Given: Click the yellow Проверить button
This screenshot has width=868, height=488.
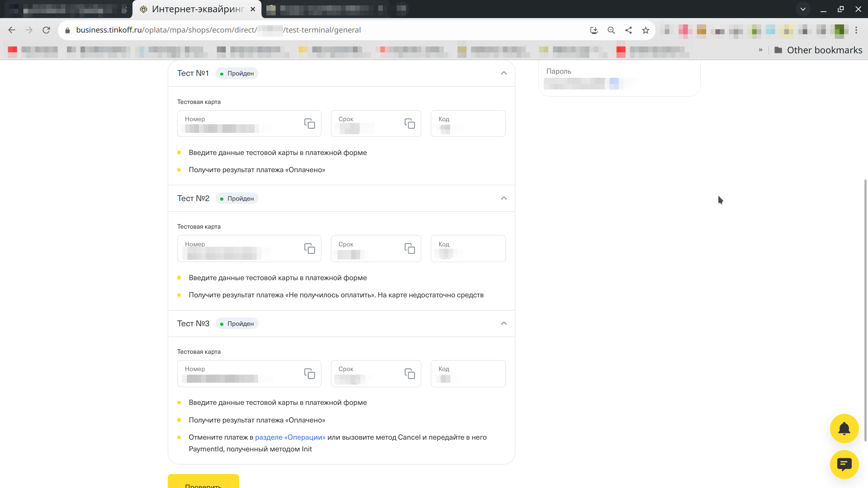Looking at the screenshot, I should point(203,481).
